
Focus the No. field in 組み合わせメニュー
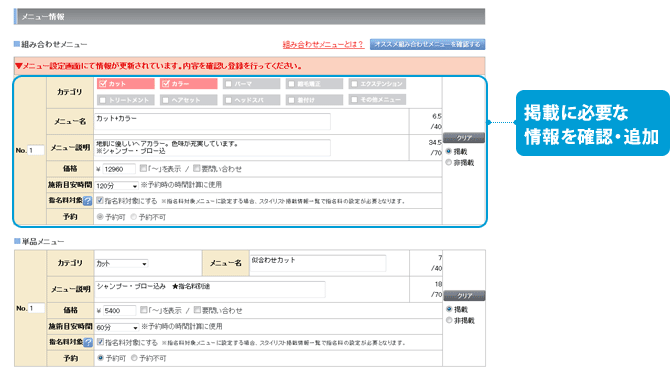(x=36, y=150)
